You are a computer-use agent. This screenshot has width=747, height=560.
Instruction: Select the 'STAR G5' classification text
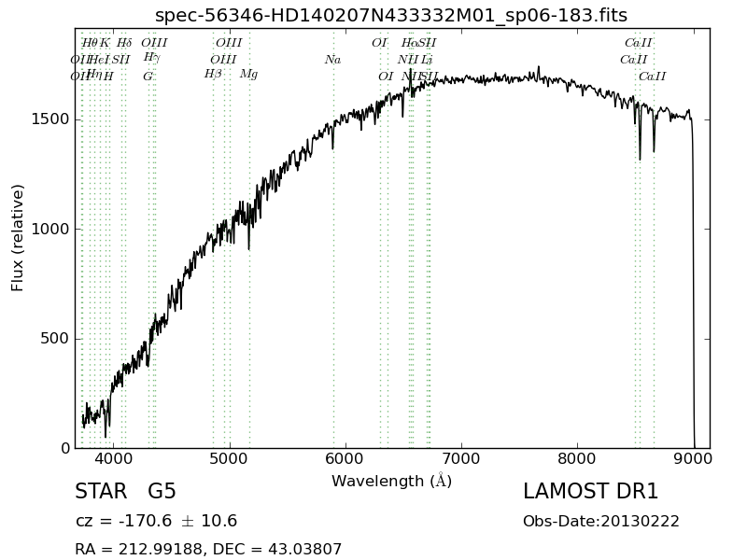tap(125, 491)
